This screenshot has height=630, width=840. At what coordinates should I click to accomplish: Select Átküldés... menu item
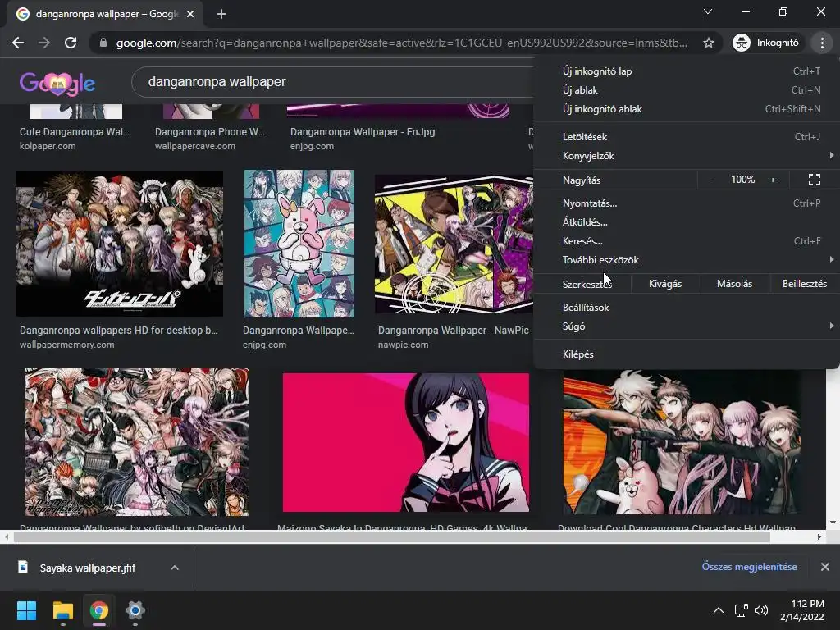click(687, 221)
